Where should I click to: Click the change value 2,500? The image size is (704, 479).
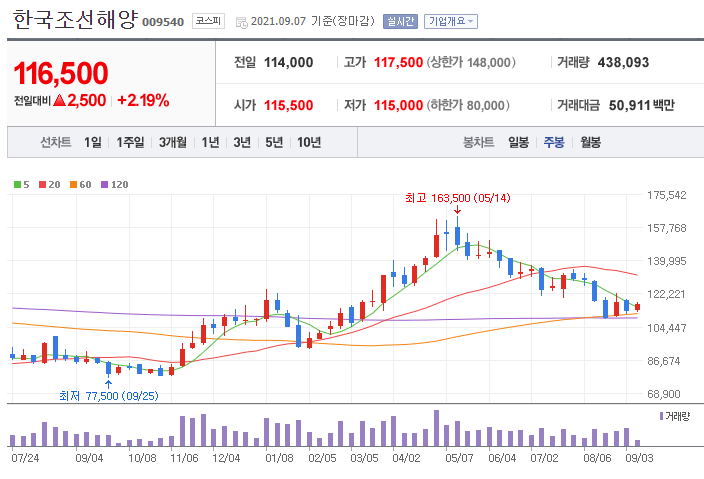tap(87, 100)
